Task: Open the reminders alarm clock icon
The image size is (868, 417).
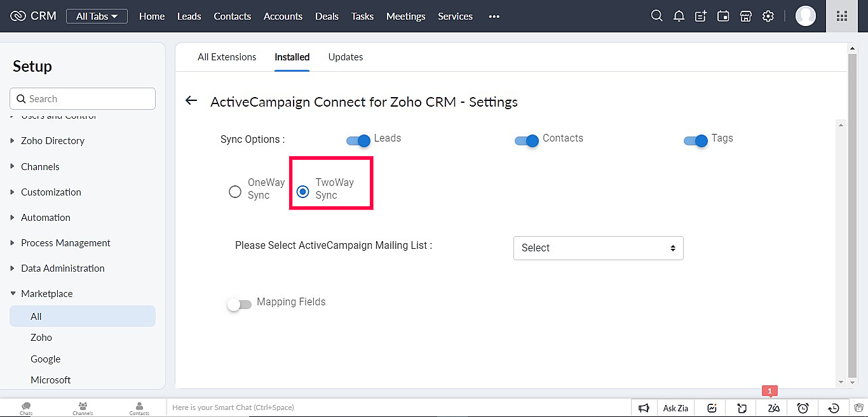Action: tap(803, 408)
